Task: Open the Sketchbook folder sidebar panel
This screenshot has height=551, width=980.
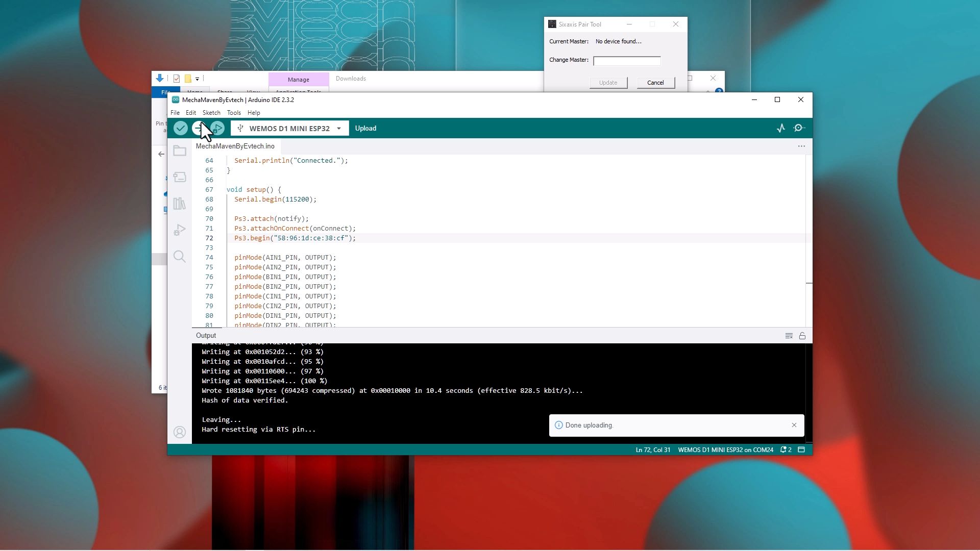Action: pyautogui.click(x=180, y=151)
